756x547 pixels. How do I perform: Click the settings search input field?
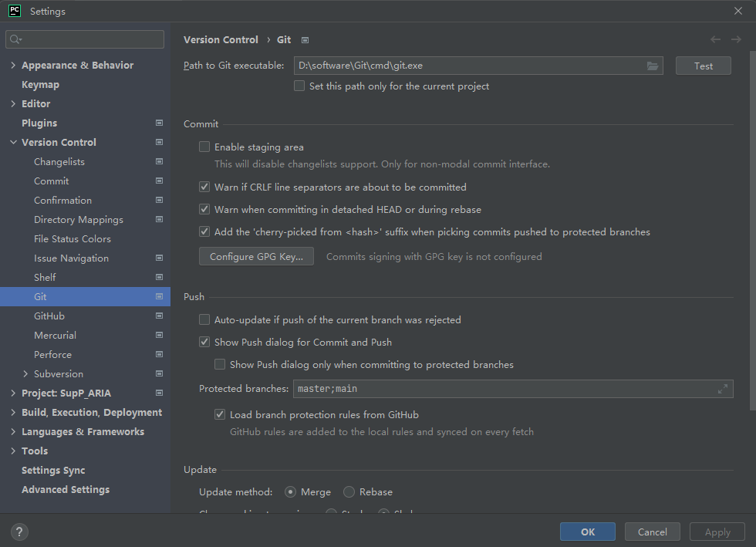(85, 39)
